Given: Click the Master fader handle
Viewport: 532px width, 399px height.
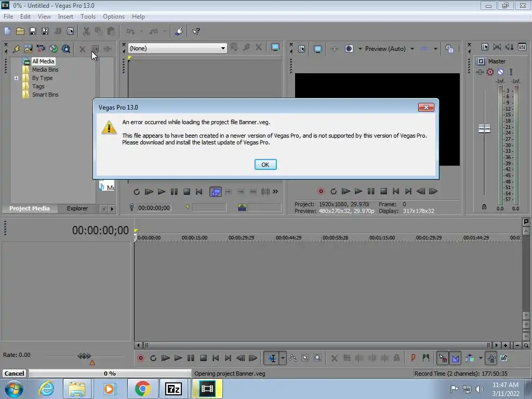Looking at the screenshot, I should pyautogui.click(x=484, y=129).
